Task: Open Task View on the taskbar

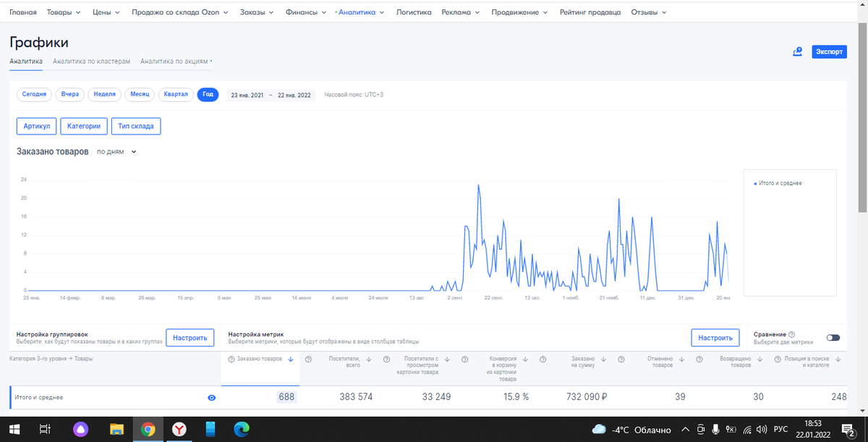Action: [x=44, y=429]
